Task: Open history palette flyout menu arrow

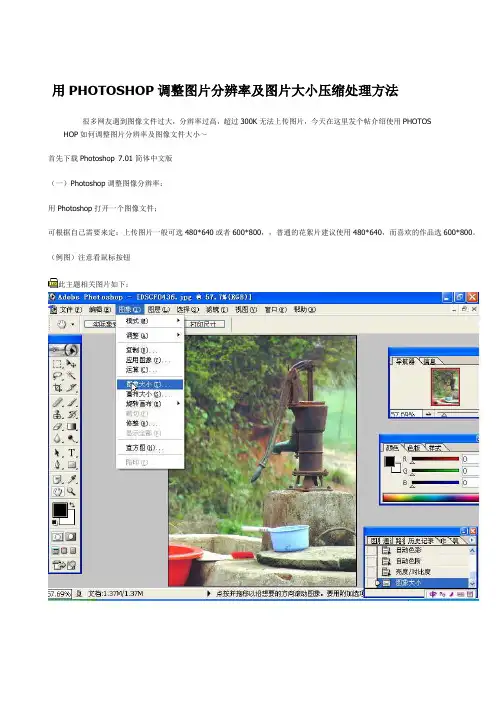Action: (471, 541)
